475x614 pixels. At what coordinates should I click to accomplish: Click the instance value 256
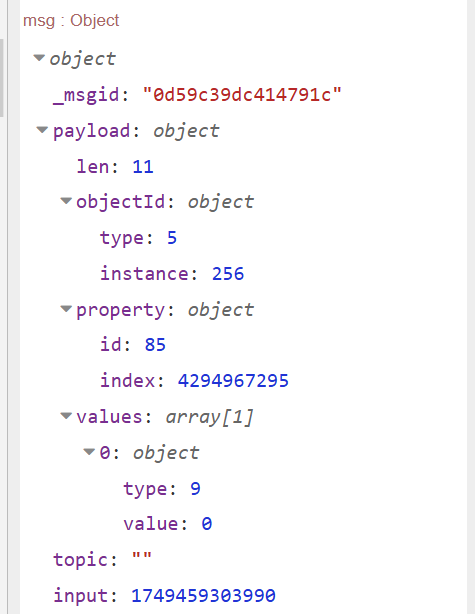(228, 273)
